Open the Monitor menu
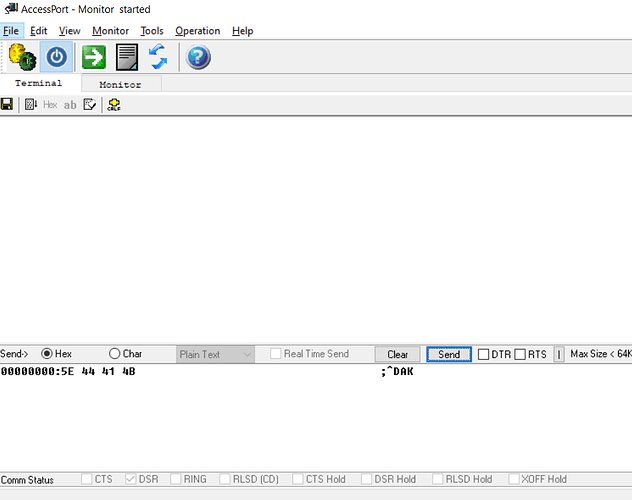 110,31
